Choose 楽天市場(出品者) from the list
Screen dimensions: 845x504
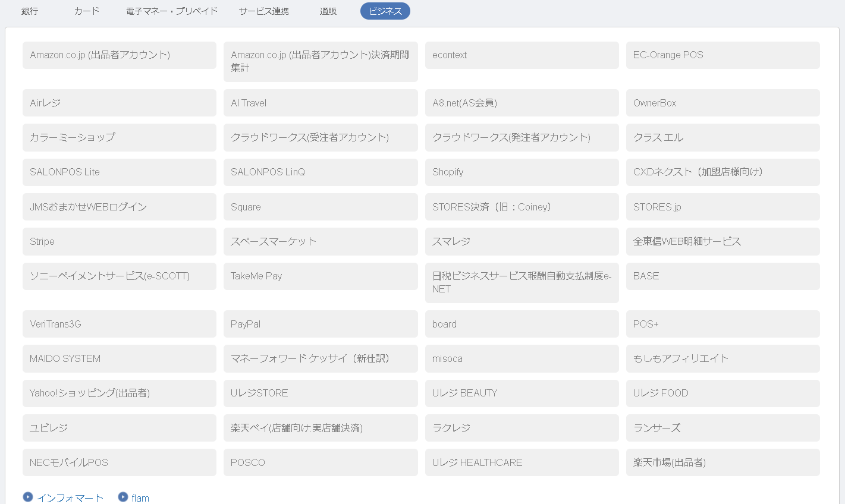click(723, 462)
